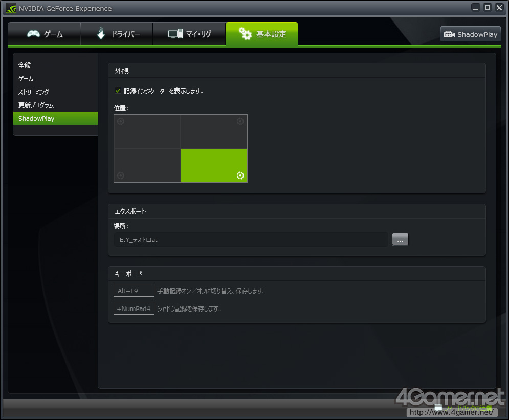Toggle the 記録インジケーターを表示します checkbox
Screen dimensions: 509x420
click(x=118, y=91)
